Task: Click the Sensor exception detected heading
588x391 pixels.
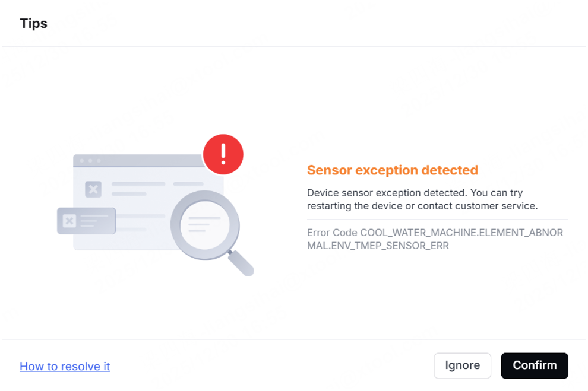Action: click(x=392, y=170)
